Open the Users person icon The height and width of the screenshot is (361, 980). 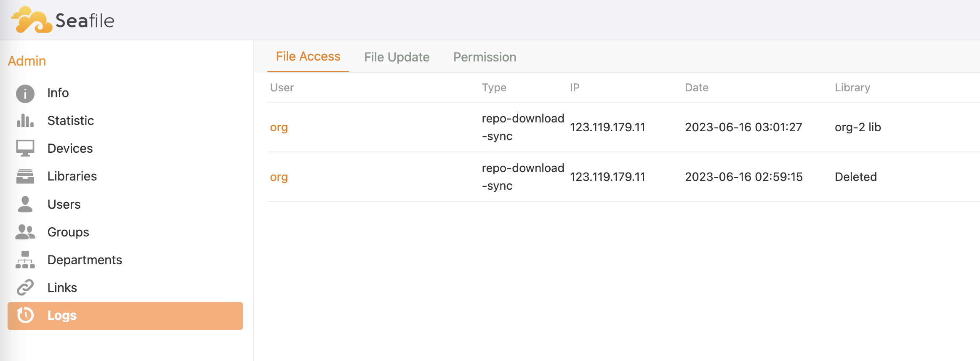pyautogui.click(x=25, y=204)
